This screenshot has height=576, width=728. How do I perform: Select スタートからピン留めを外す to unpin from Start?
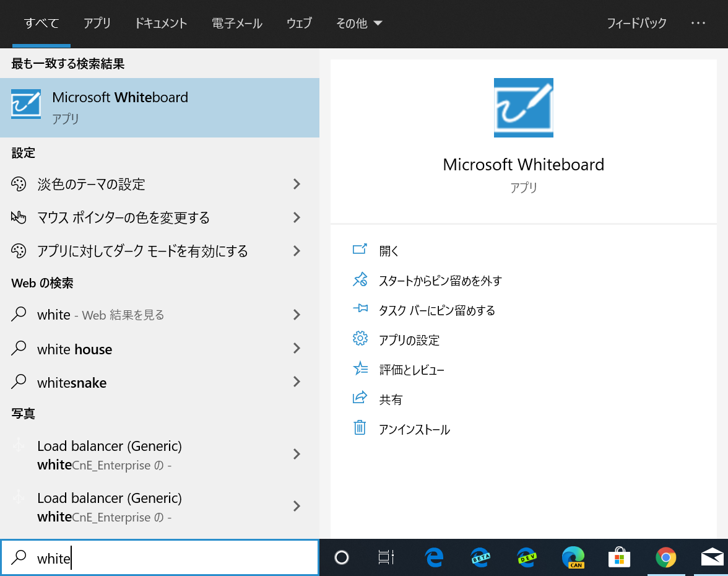coord(440,281)
